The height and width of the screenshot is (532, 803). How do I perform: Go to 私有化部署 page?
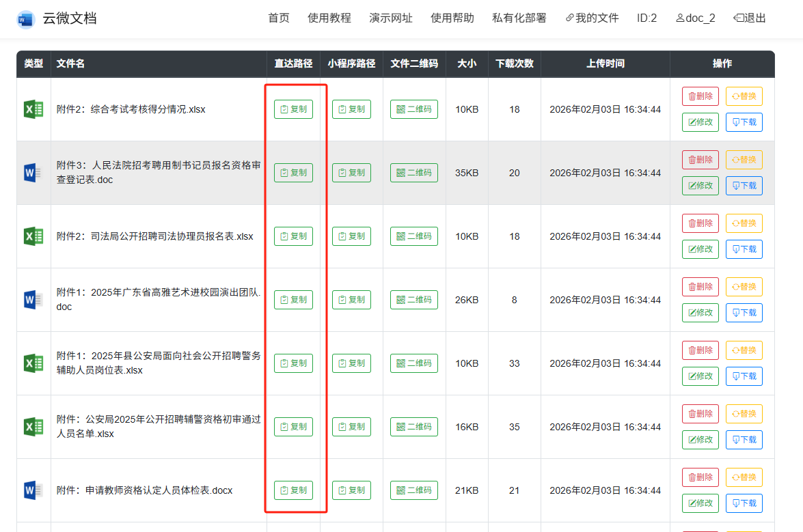click(519, 18)
